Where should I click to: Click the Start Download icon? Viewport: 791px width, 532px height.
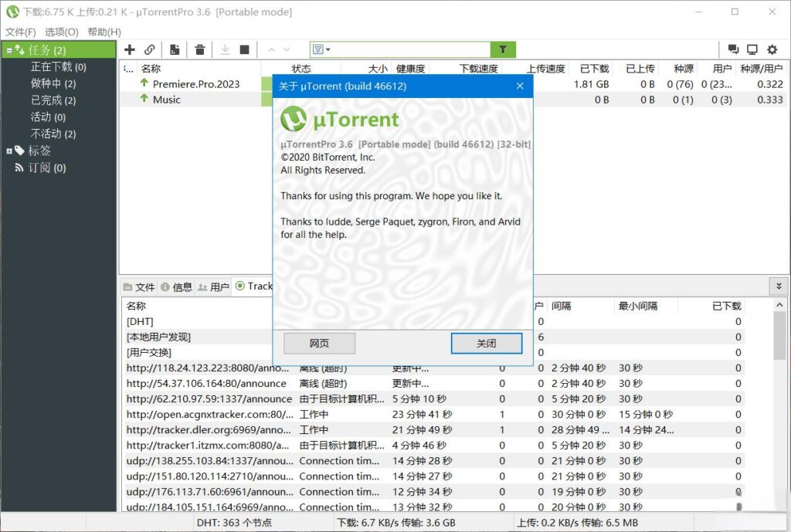tap(224, 49)
